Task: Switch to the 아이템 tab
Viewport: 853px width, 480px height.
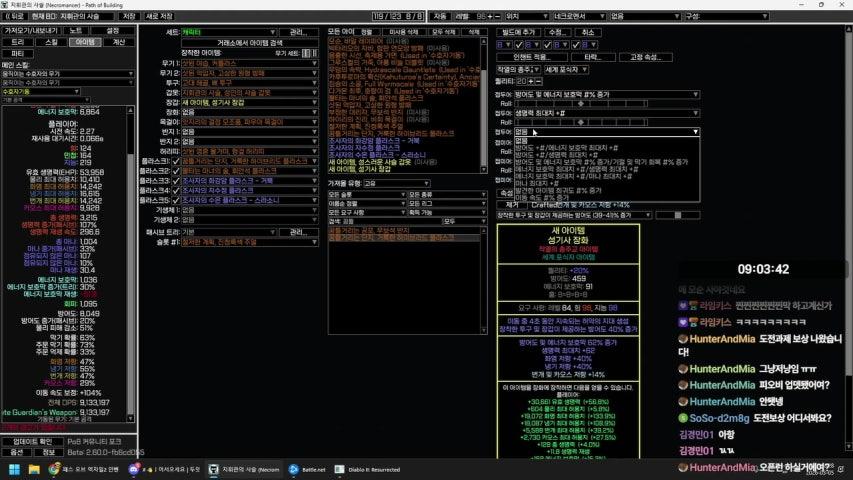Action: 85,42
